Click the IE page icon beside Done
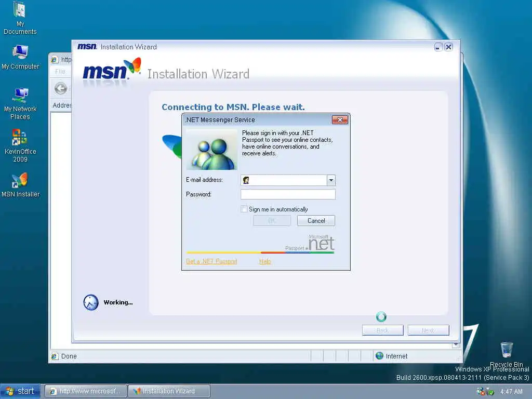 55,356
